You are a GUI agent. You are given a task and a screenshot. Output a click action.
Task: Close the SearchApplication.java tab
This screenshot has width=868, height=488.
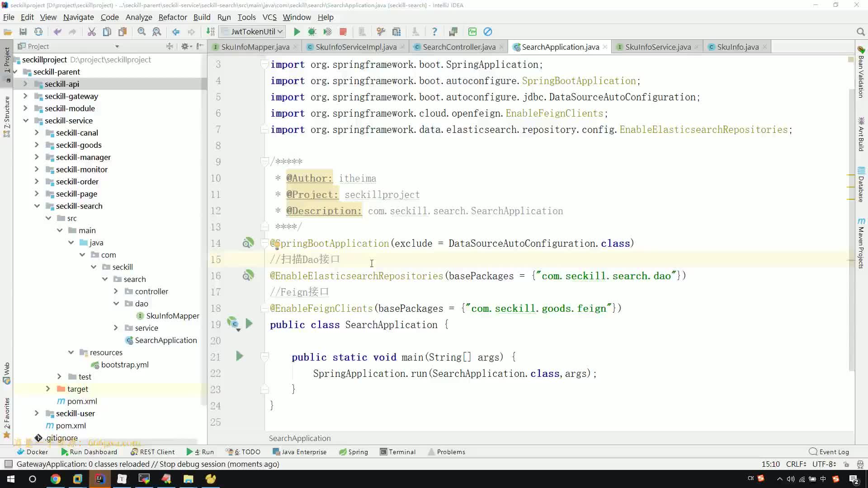coord(605,47)
